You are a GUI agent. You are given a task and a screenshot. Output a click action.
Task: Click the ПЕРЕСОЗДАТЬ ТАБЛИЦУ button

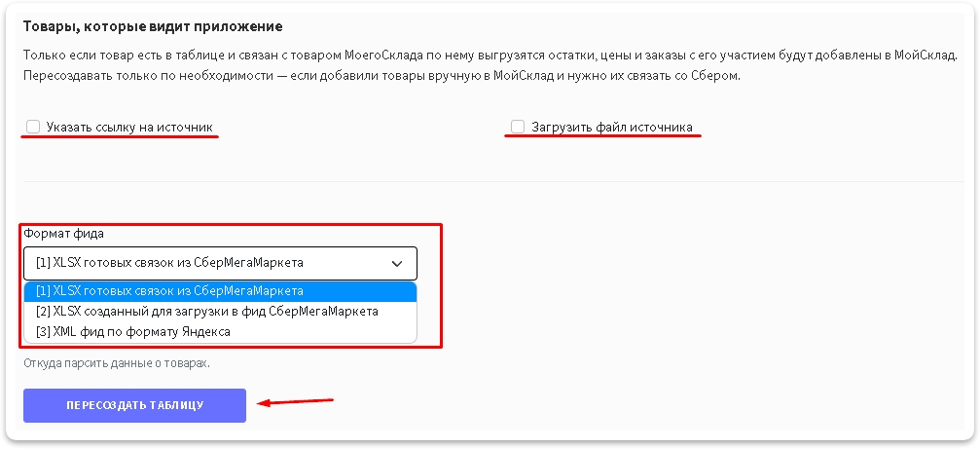[134, 405]
